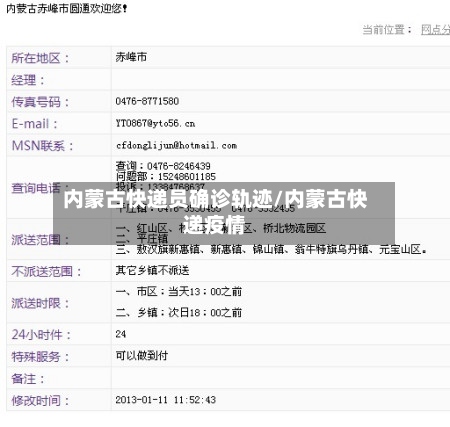Click the 派送范围 label
450x427 pixels.
[40, 239]
